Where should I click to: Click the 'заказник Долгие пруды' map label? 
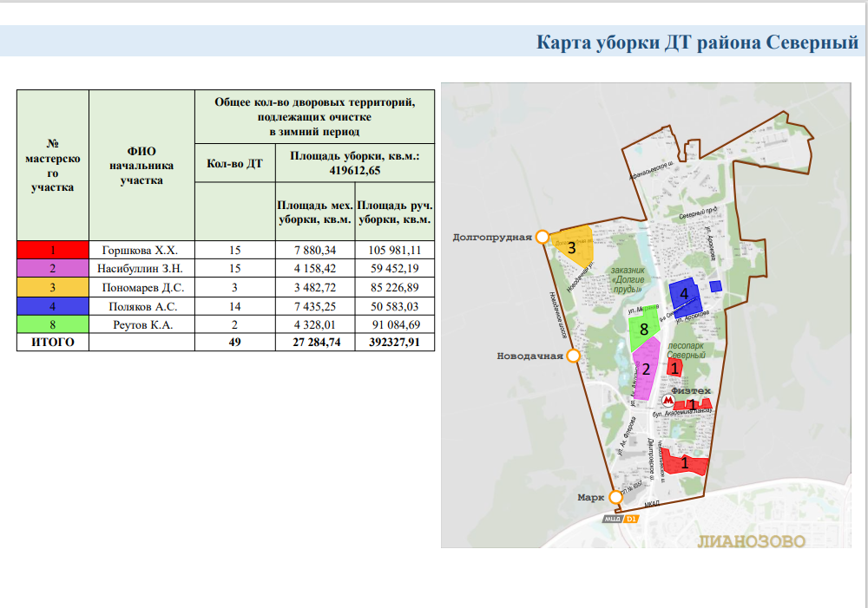pos(628,280)
